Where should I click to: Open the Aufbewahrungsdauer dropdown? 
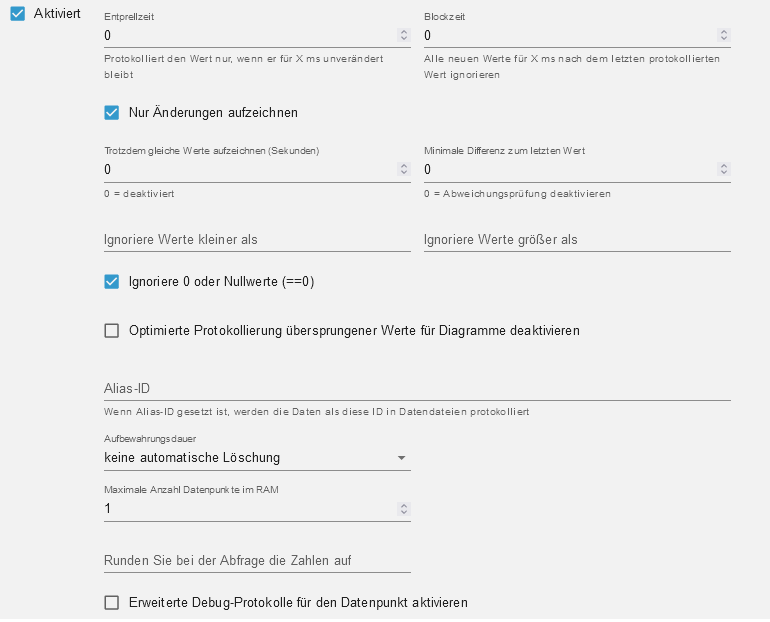(x=257, y=458)
